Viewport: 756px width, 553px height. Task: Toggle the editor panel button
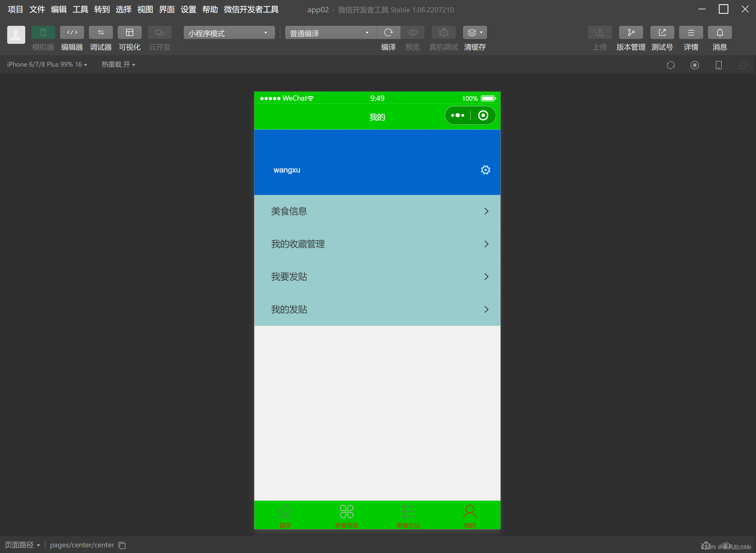(72, 32)
